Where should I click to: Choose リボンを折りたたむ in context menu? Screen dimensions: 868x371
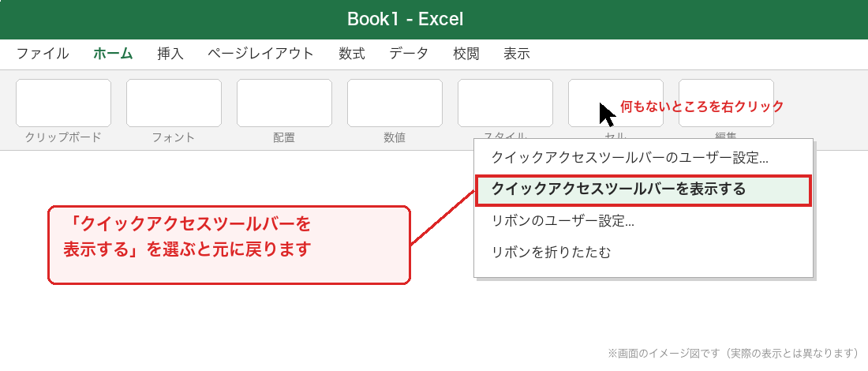pyautogui.click(x=643, y=253)
